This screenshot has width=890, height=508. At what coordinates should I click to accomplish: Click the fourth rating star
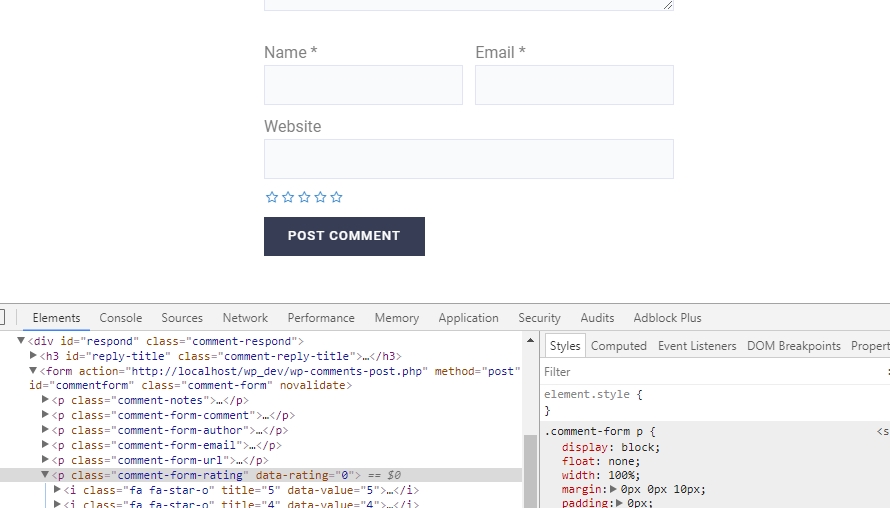(x=320, y=197)
